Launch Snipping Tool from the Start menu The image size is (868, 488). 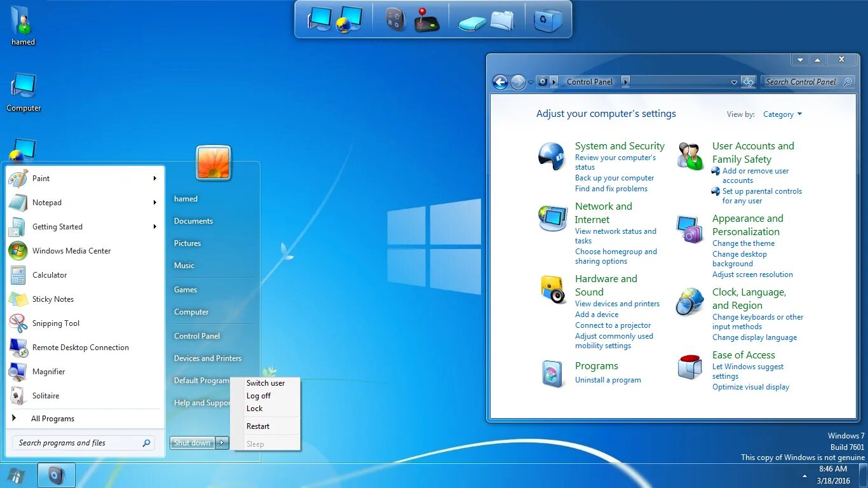click(56, 323)
